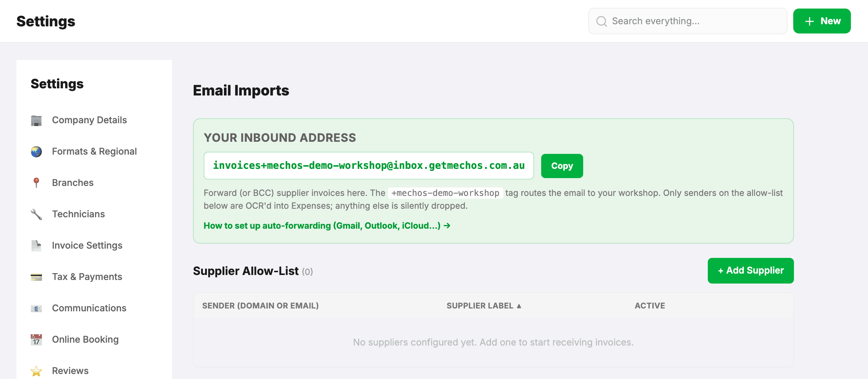Open Communications settings
868x379 pixels.
coord(89,308)
